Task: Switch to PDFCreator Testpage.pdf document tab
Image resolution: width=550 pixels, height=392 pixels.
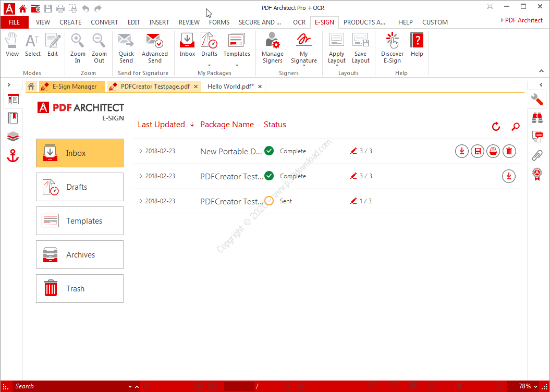Action: (x=154, y=87)
